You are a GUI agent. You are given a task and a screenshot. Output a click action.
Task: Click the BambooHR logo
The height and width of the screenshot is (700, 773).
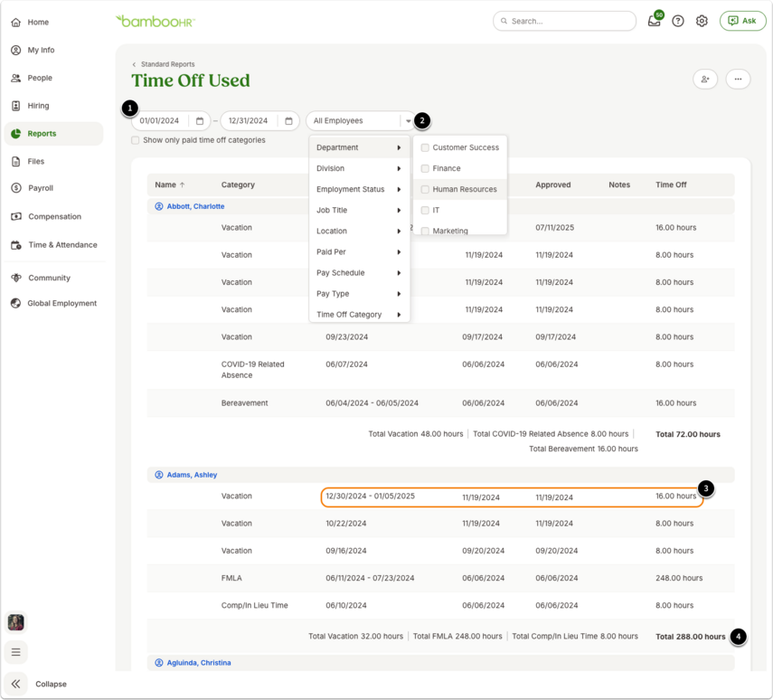[156, 21]
